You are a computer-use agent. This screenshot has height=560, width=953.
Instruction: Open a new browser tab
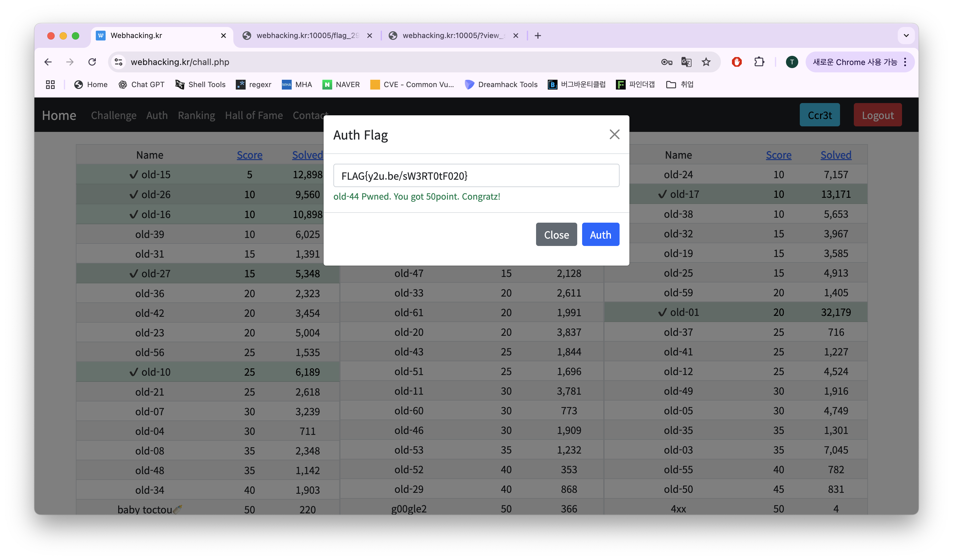538,36
